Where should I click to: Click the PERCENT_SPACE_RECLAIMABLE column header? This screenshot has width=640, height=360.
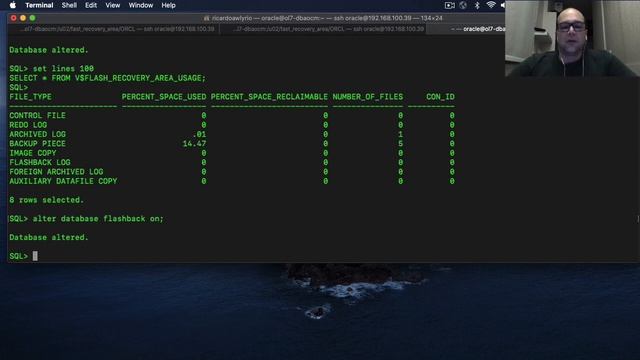click(269, 97)
